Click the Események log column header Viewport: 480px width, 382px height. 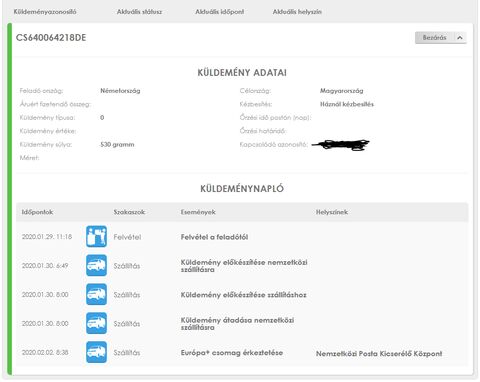pyautogui.click(x=198, y=212)
